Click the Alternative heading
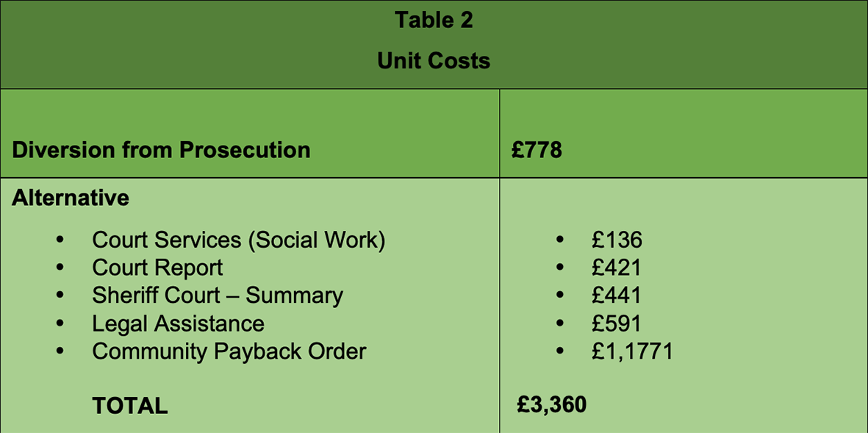868x433 pixels. pyautogui.click(x=71, y=198)
